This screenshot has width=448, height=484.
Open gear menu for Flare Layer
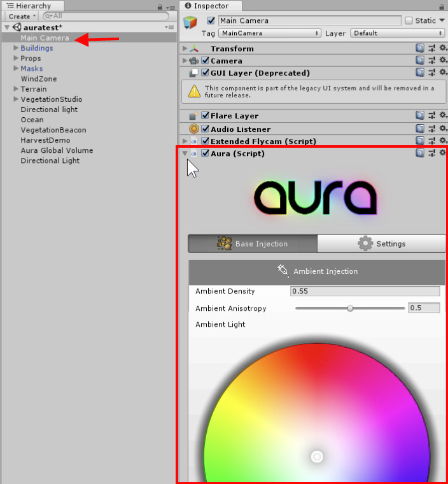[443, 115]
